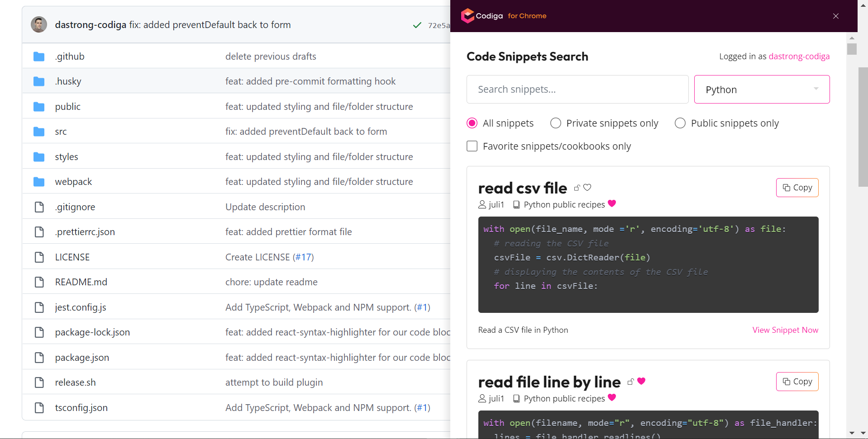This screenshot has width=868, height=439.
Task: Click the jest.config.js file icon
Action: [x=39, y=307]
